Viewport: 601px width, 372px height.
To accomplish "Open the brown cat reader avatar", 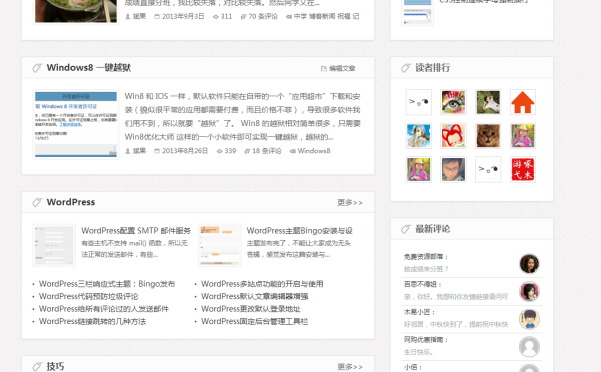I will click(488, 136).
